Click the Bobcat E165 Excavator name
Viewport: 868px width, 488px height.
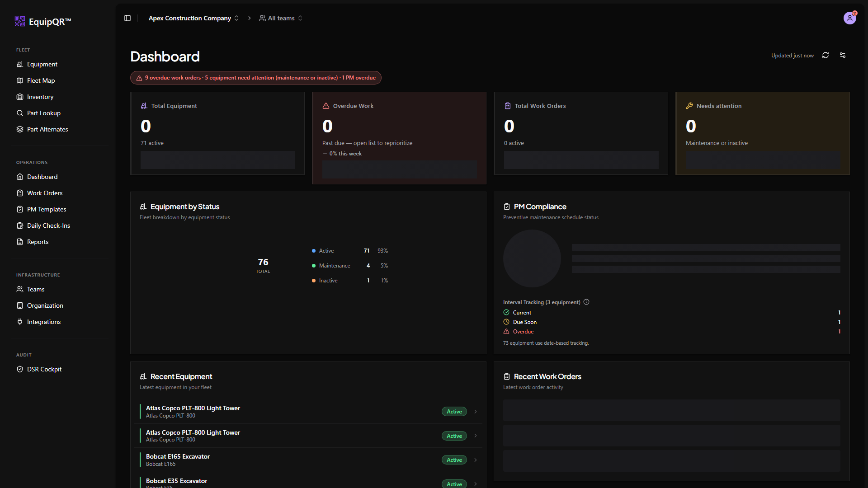tap(178, 456)
